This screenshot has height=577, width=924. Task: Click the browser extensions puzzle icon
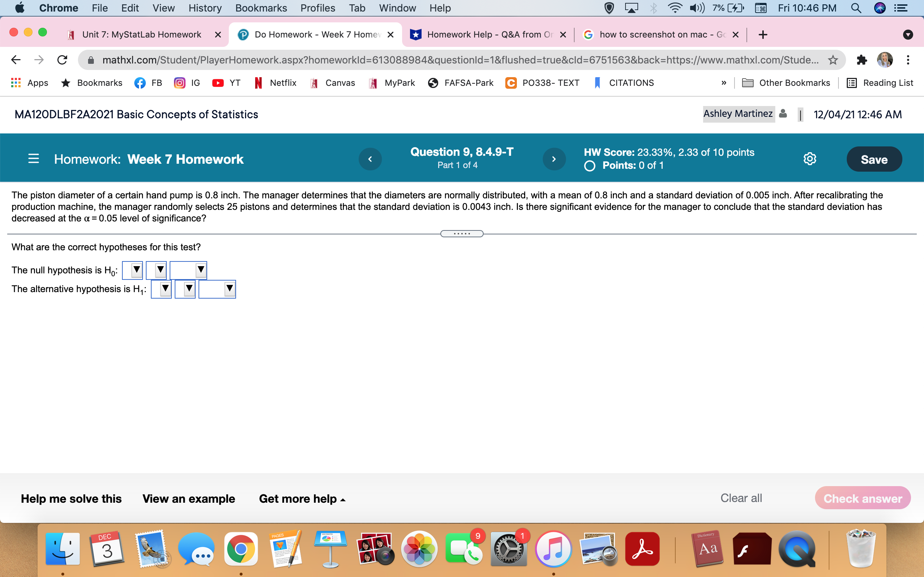point(862,60)
